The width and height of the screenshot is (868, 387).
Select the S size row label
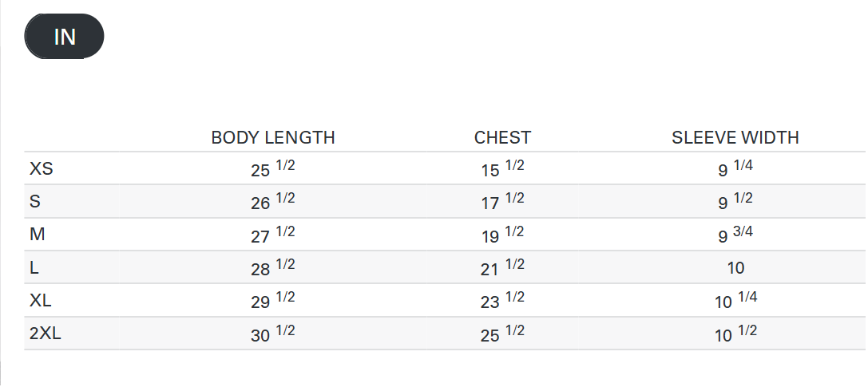[35, 202]
